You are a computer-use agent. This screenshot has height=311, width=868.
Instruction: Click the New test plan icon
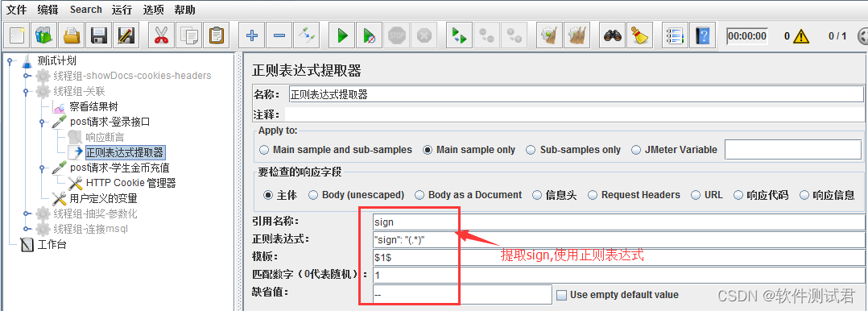click(17, 36)
